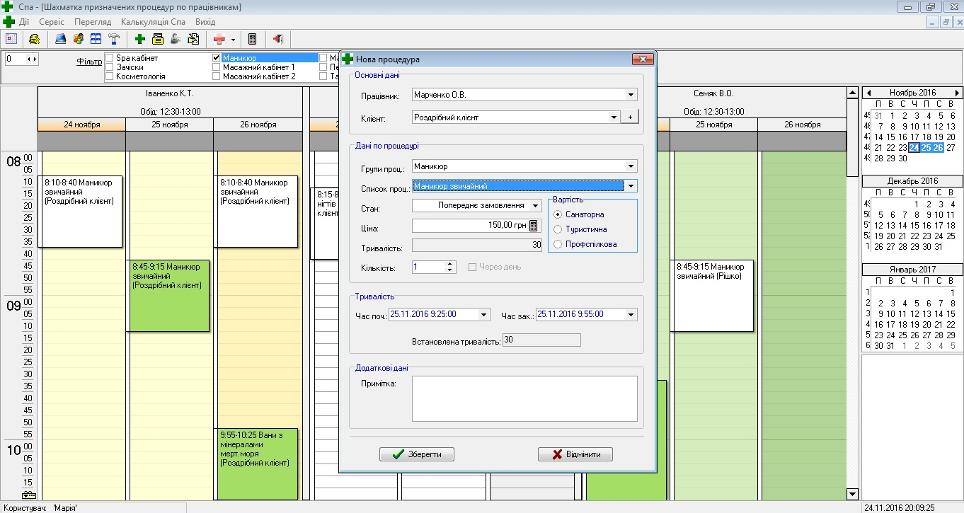Click the gray device toolbar icon
Viewport: 964px width, 513px height.
coord(252,39)
